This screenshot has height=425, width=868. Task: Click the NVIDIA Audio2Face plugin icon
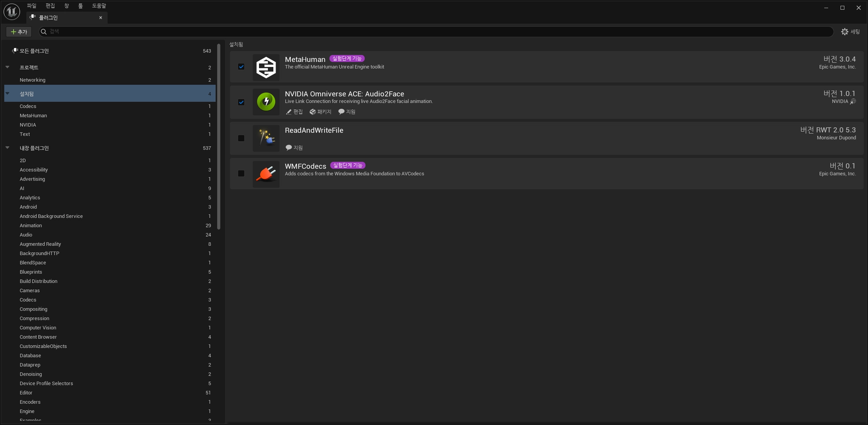[x=266, y=102]
